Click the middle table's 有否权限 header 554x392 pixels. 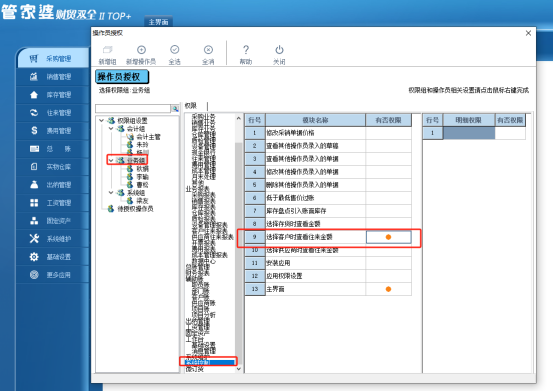[x=388, y=120]
